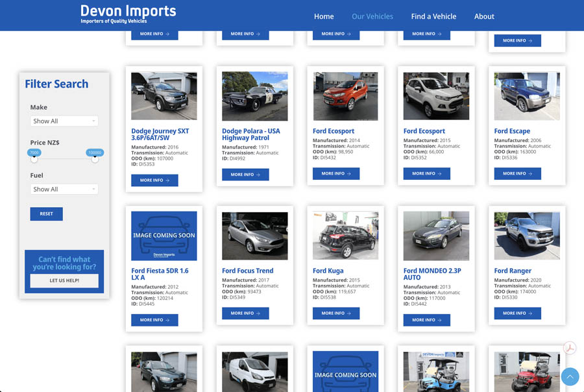Open the Devon Imports logo link

(128, 14)
